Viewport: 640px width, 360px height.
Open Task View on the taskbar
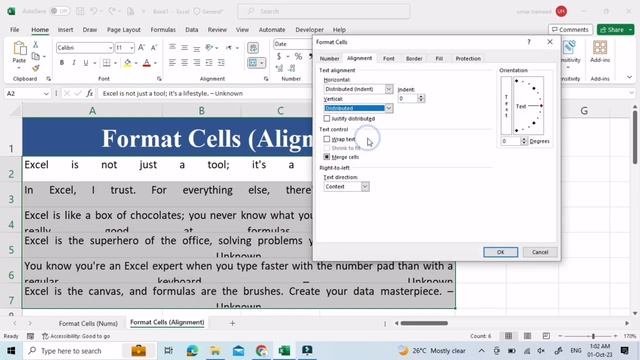click(168, 351)
